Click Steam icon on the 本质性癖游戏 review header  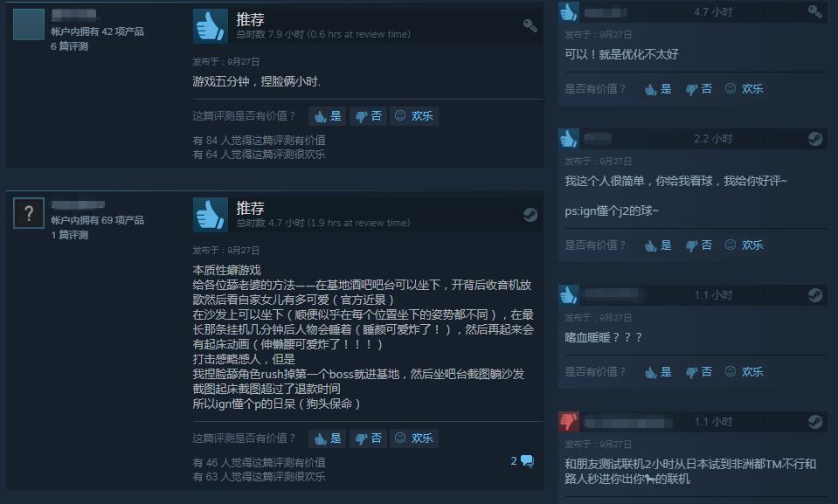pyautogui.click(x=530, y=215)
